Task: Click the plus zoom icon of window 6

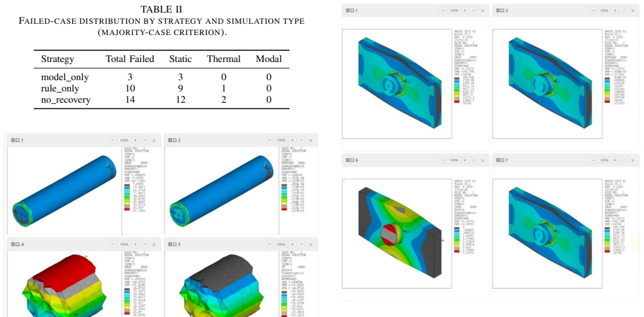Action: coord(464,160)
